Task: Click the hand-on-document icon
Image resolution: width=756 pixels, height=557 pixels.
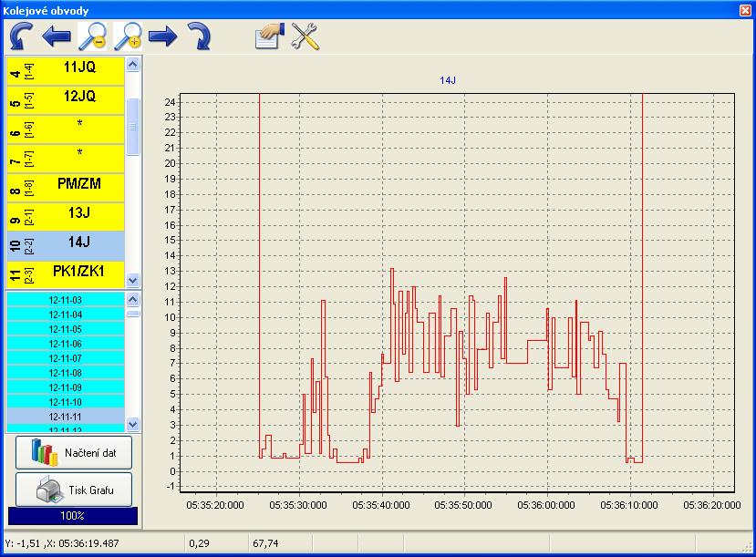Action: [x=269, y=36]
